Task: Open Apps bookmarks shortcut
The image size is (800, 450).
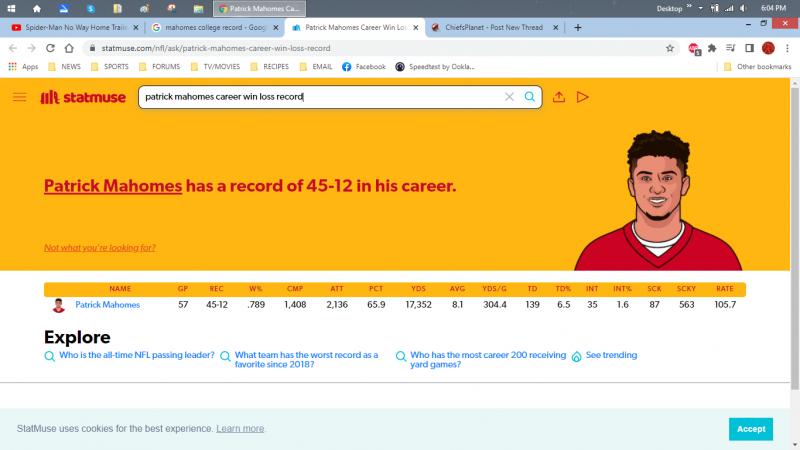Action: [x=23, y=67]
